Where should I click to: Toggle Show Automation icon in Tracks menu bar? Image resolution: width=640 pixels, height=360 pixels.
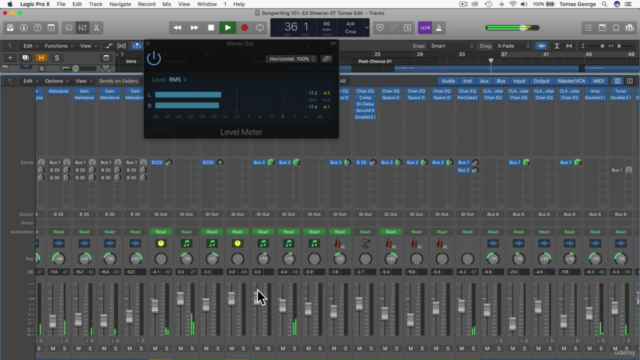[x=108, y=46]
